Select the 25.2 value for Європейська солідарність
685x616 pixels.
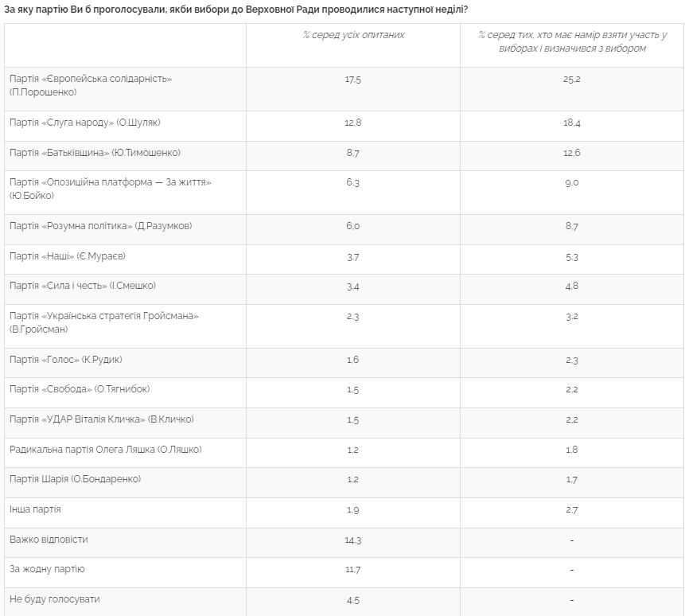pos(571,79)
